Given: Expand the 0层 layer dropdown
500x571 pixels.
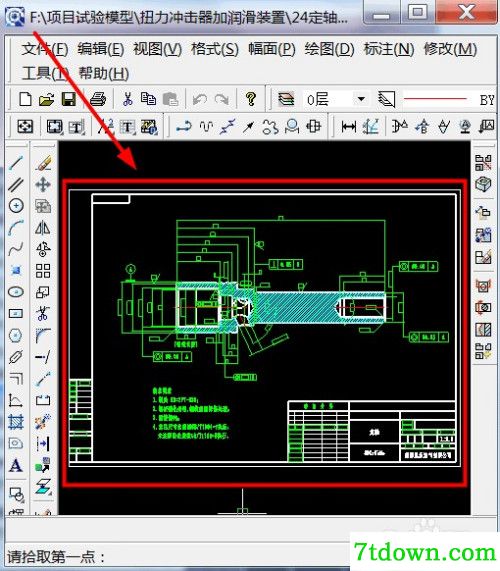Looking at the screenshot, I should click(x=361, y=99).
